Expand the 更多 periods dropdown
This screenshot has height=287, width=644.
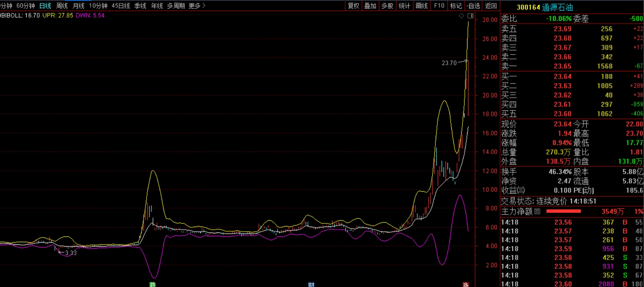197,5
